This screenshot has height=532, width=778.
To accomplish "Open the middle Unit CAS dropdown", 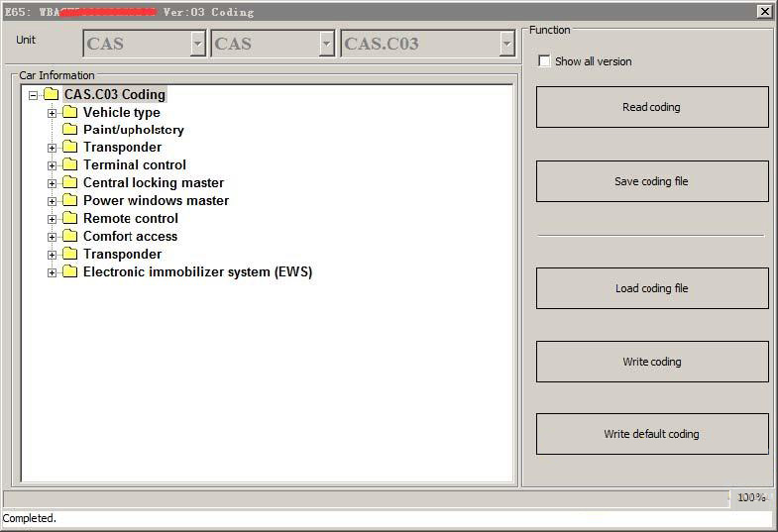I will click(x=326, y=44).
